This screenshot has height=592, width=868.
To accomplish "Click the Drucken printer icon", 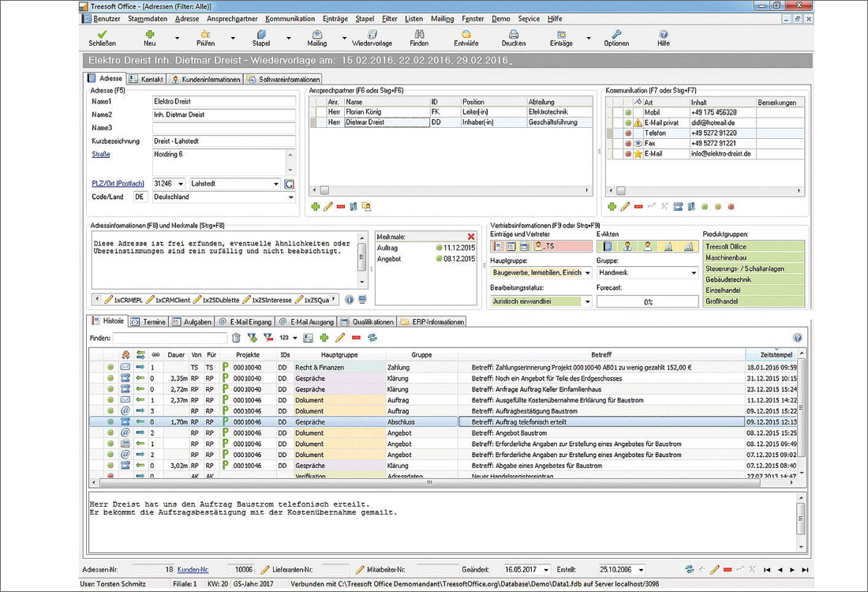I will click(514, 35).
